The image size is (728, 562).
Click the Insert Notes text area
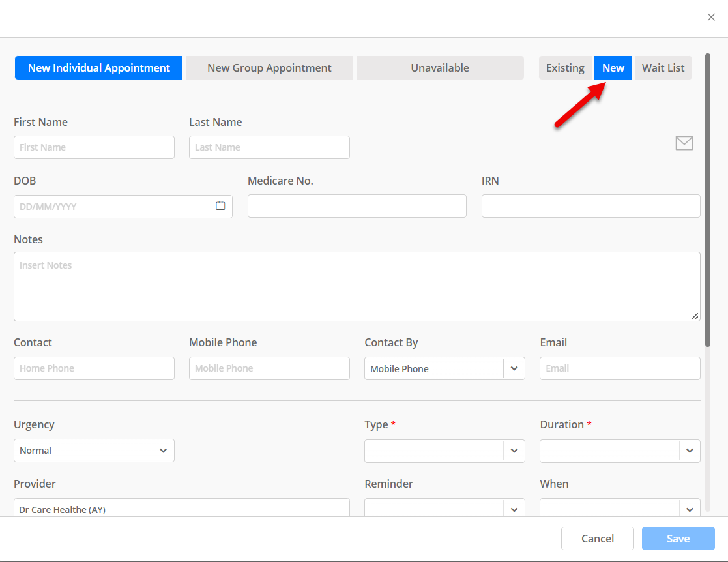click(x=357, y=286)
